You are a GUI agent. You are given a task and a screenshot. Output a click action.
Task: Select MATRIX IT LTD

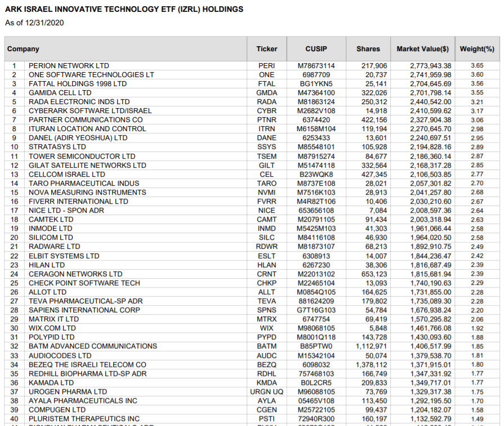click(53, 319)
